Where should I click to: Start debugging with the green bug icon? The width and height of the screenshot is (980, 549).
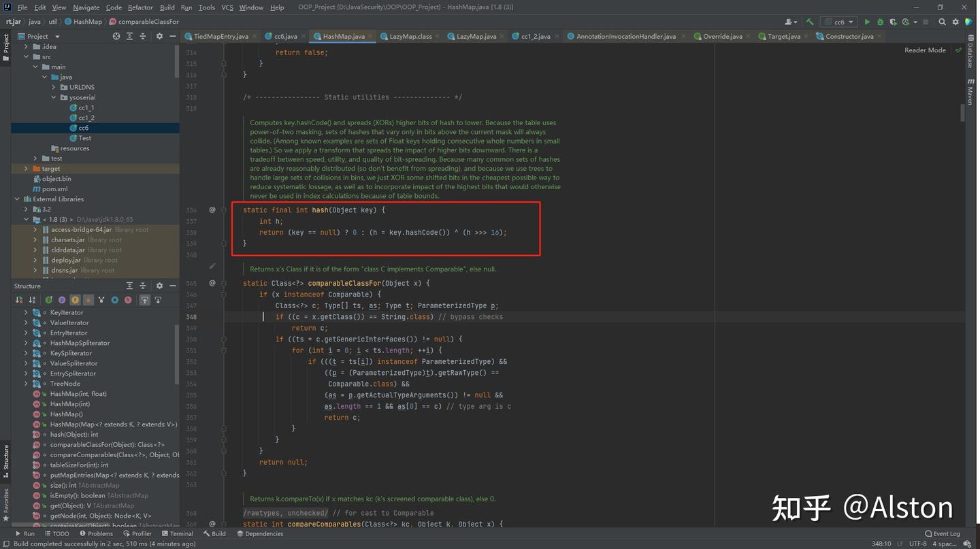880,22
